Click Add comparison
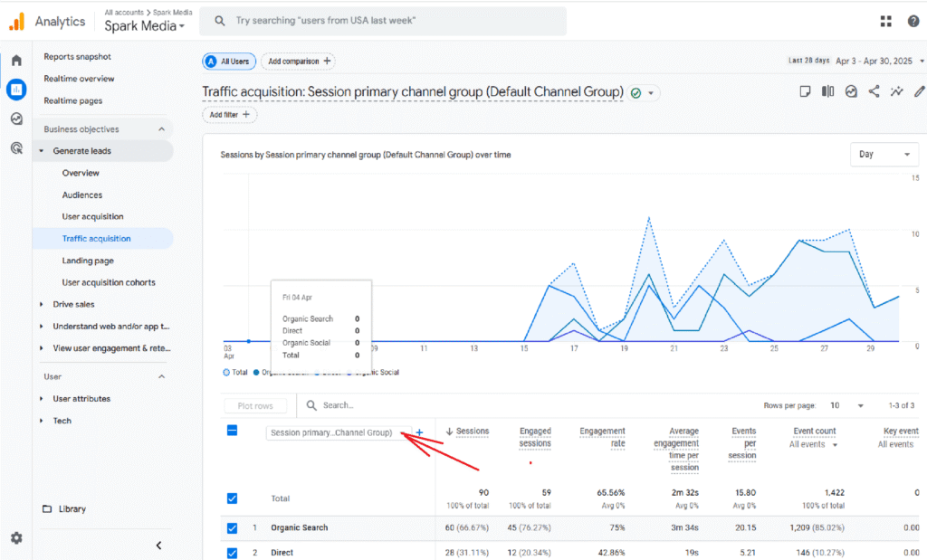This screenshot has width=927, height=560. coord(299,62)
